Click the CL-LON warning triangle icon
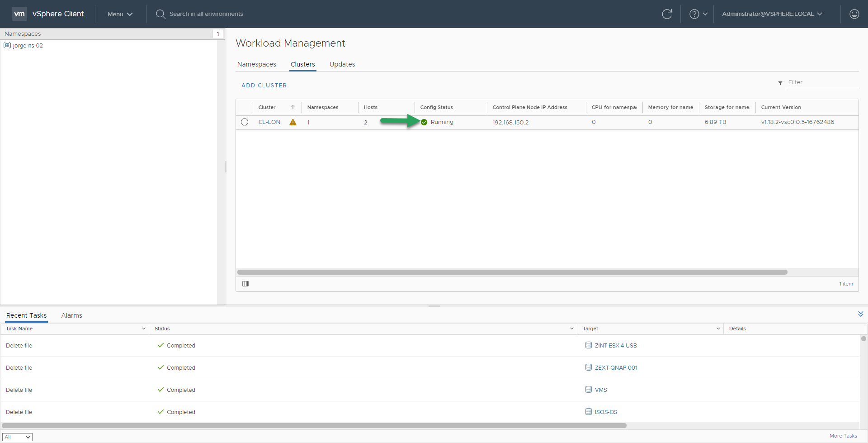The height and width of the screenshot is (443, 868). click(293, 122)
